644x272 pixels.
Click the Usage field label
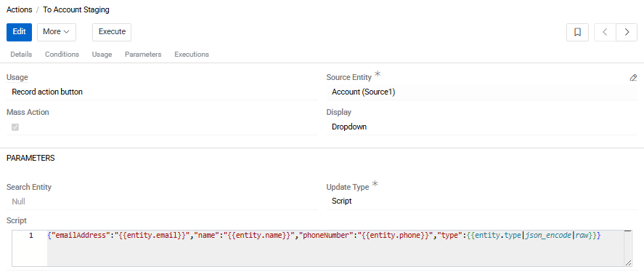pos(17,77)
